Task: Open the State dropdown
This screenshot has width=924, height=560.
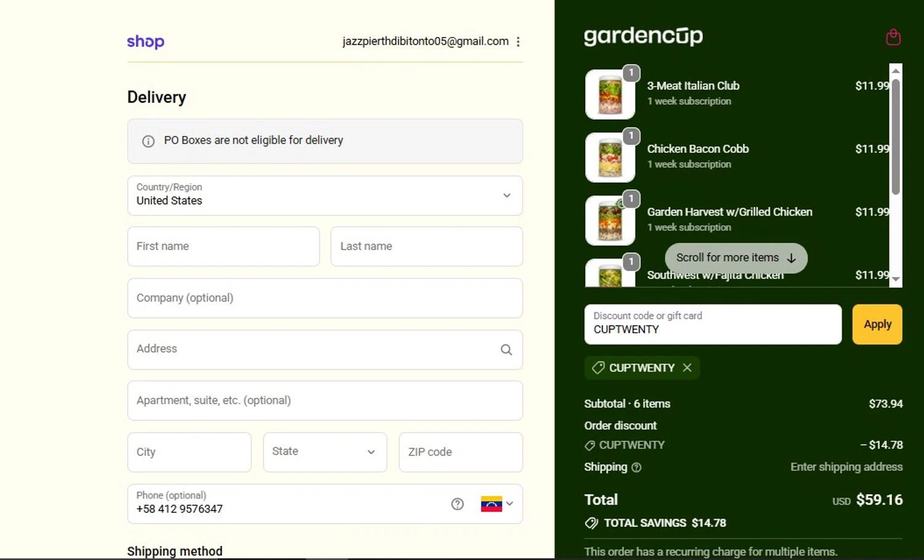Action: (x=325, y=452)
